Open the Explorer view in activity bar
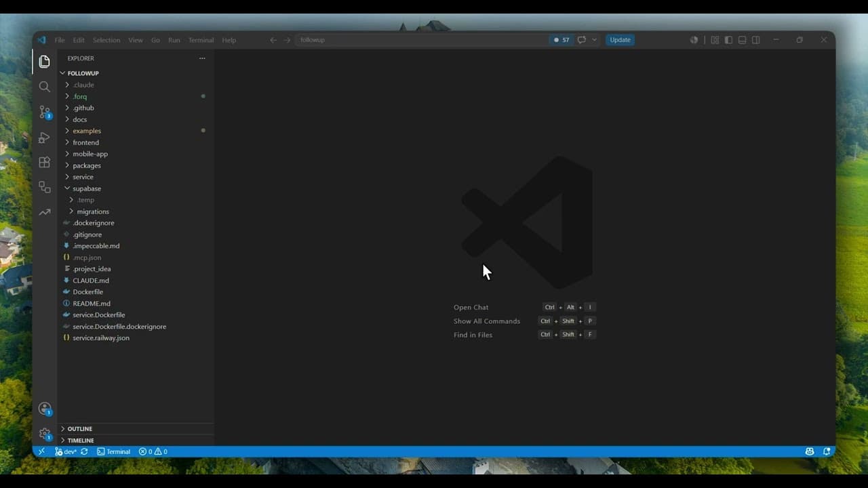Viewport: 868px width, 488px height. [45, 62]
